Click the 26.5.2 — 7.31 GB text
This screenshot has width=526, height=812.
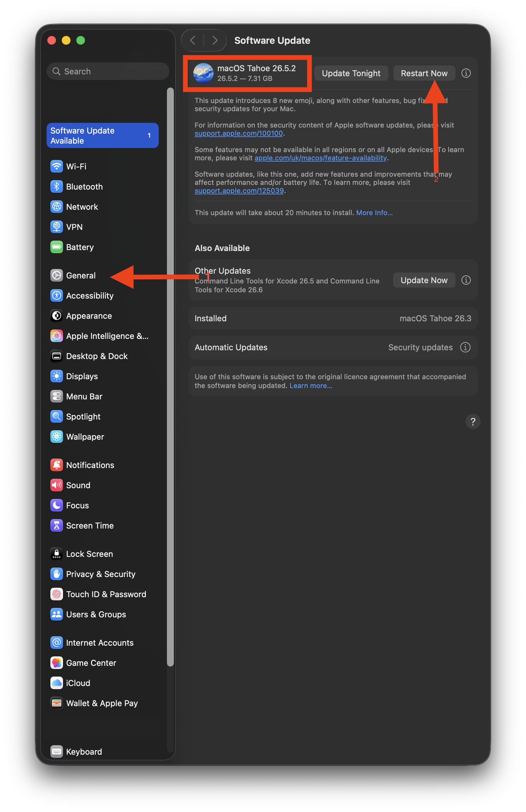(x=245, y=78)
